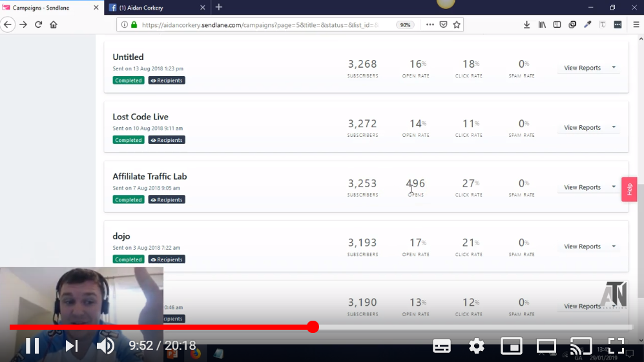Mute the video volume
Image resolution: width=644 pixels, height=362 pixels.
(105, 346)
